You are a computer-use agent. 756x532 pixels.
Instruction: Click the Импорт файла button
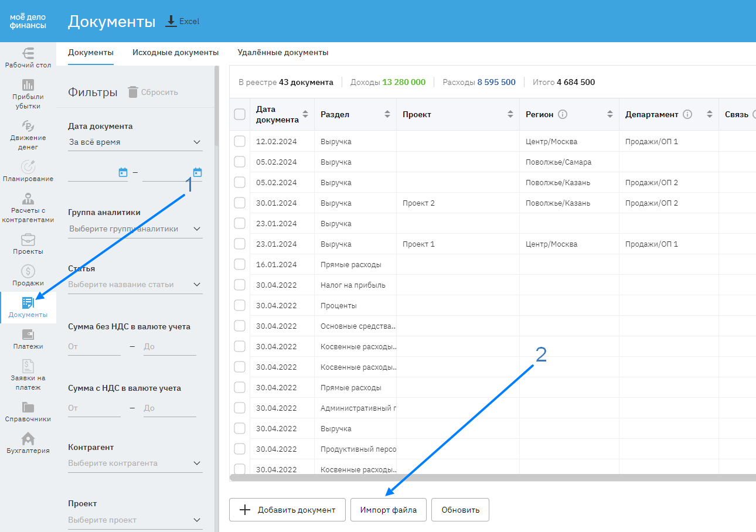(389, 510)
